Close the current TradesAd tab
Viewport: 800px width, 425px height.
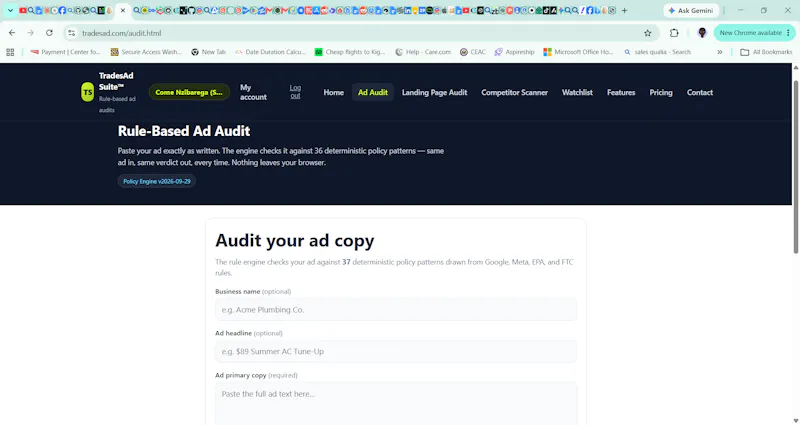[x=122, y=10]
